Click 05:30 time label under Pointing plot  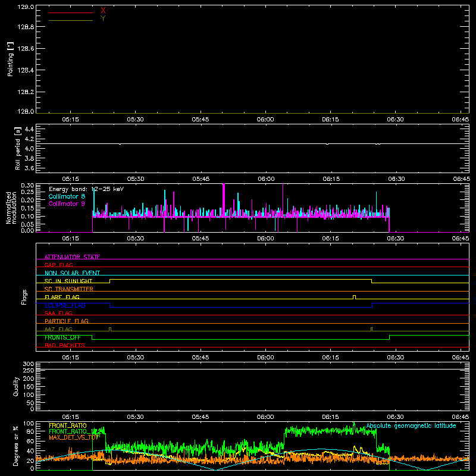[x=136, y=120]
